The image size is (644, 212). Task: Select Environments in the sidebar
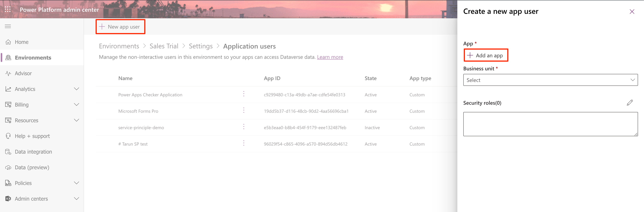pyautogui.click(x=33, y=57)
